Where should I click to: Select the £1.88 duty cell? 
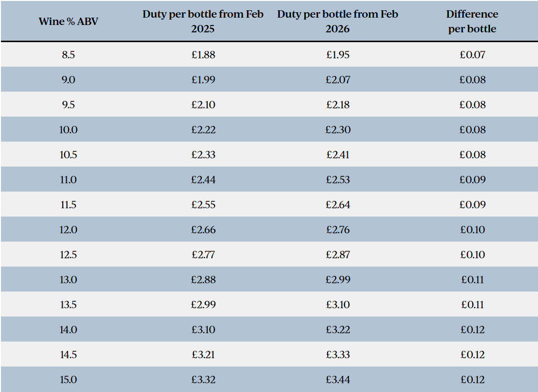pos(203,55)
